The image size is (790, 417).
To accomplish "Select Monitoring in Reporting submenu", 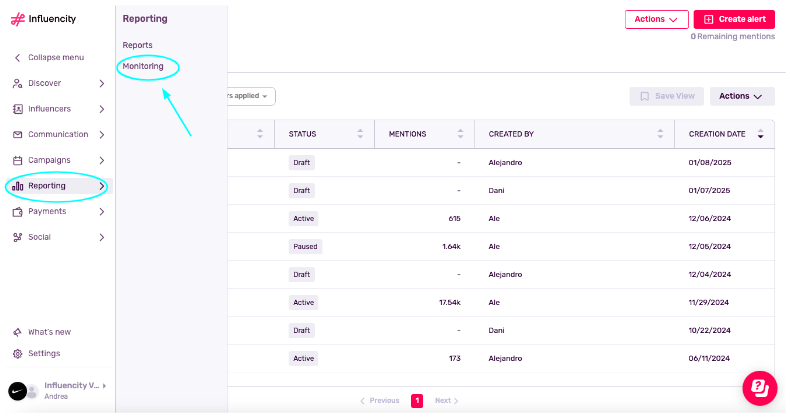I will pyautogui.click(x=143, y=66).
